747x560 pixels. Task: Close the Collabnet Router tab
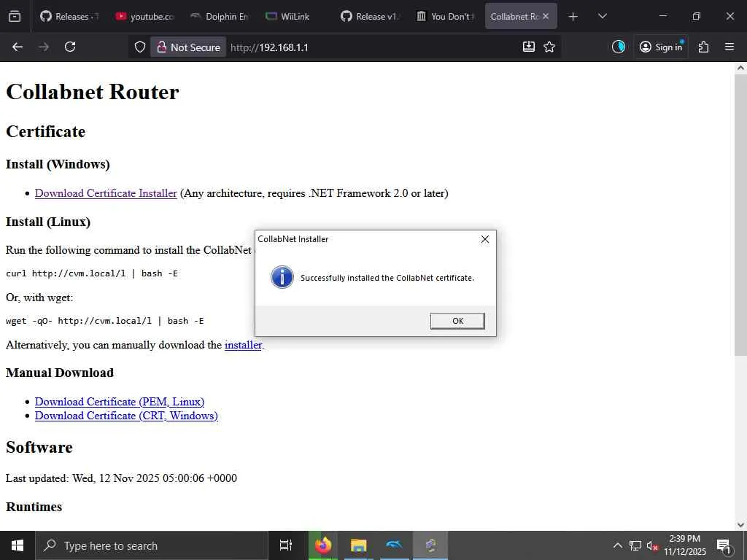546,16
